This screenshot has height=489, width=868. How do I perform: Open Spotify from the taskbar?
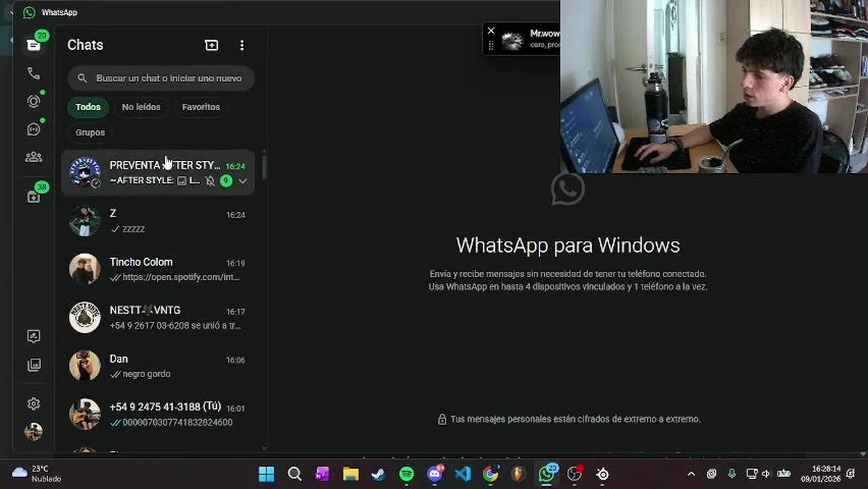pos(406,474)
